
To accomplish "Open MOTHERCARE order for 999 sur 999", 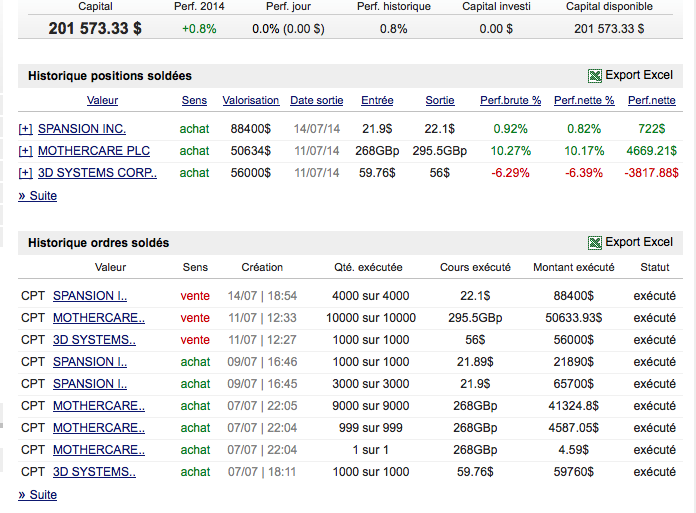I will 99,428.
